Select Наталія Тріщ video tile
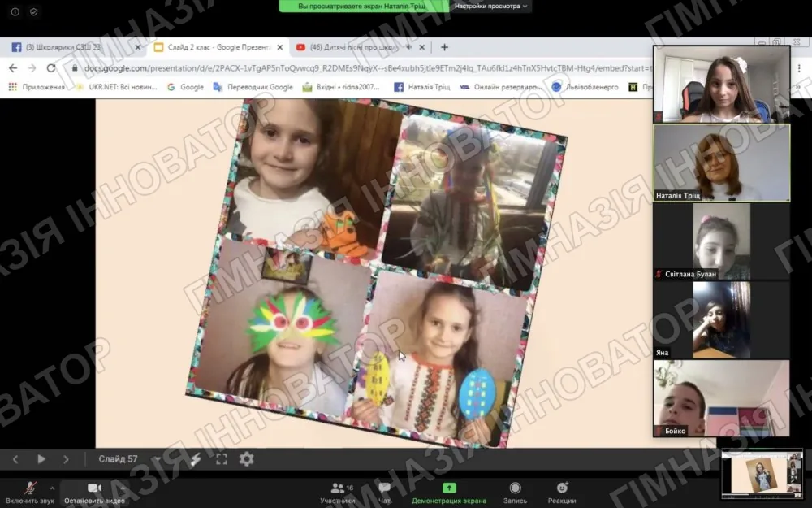Screen dimensions: 812x508 coord(721,163)
